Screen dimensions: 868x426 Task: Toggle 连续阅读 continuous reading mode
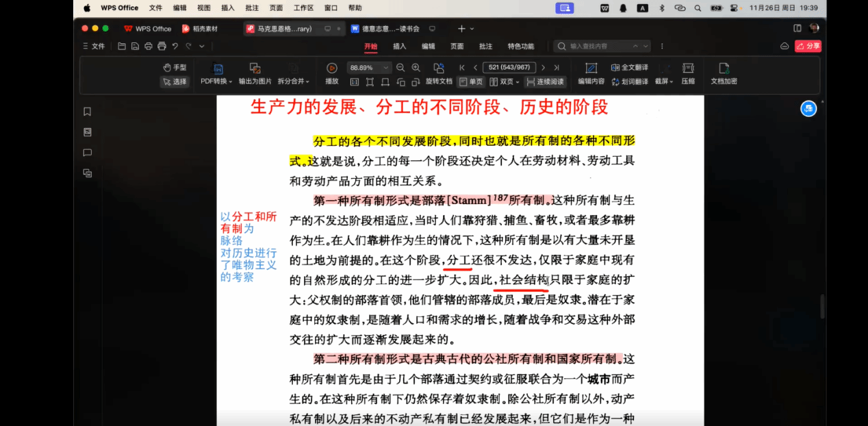545,82
